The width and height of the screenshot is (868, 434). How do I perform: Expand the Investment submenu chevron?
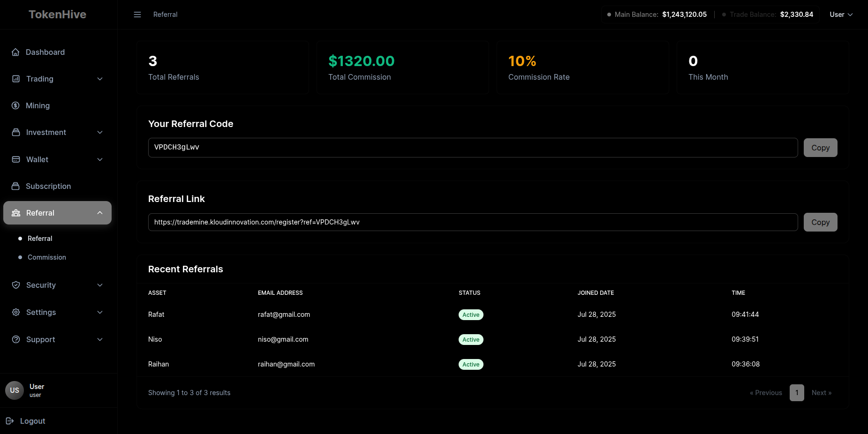[x=100, y=132]
